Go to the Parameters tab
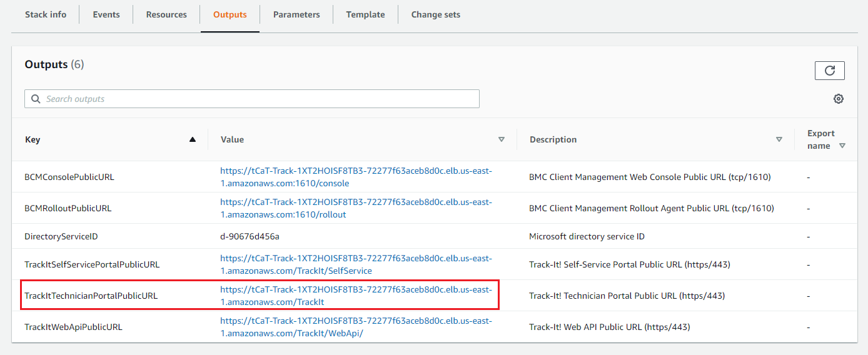This screenshot has height=355, width=868. 296,14
